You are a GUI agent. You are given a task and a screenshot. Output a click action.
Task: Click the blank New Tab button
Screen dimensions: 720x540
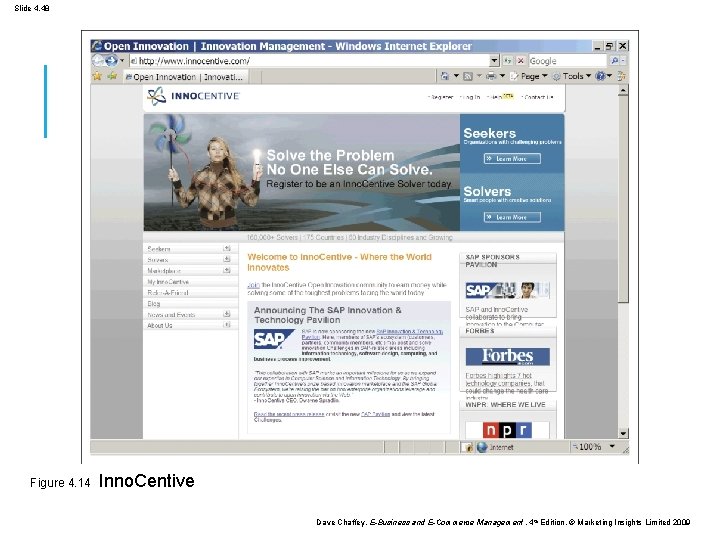(x=256, y=77)
